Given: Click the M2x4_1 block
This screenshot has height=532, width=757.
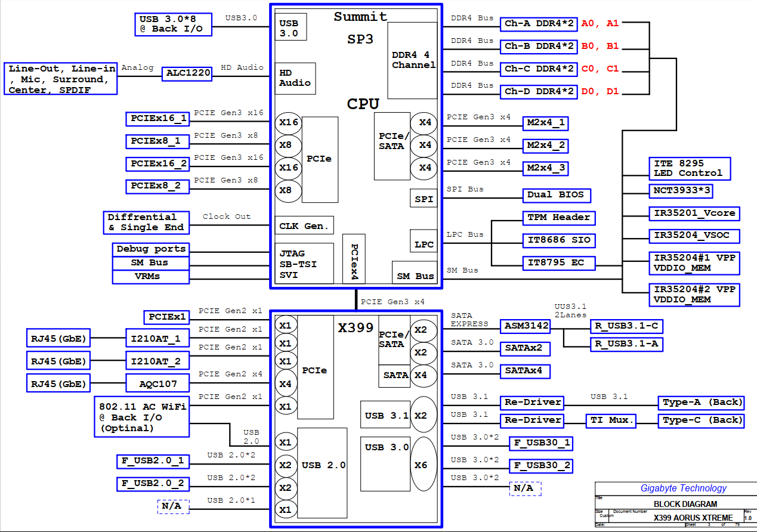Looking at the screenshot, I should point(545,123).
